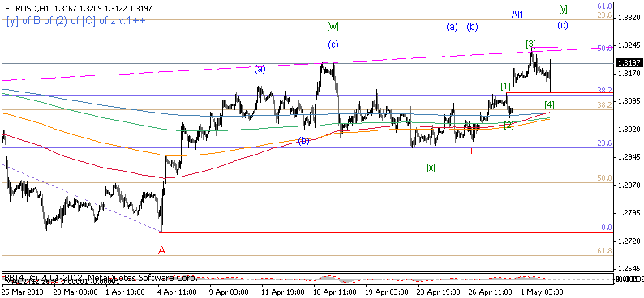Click the blue 50.0 Fibonacci label
The width and height of the screenshot is (644, 298).
click(x=604, y=49)
